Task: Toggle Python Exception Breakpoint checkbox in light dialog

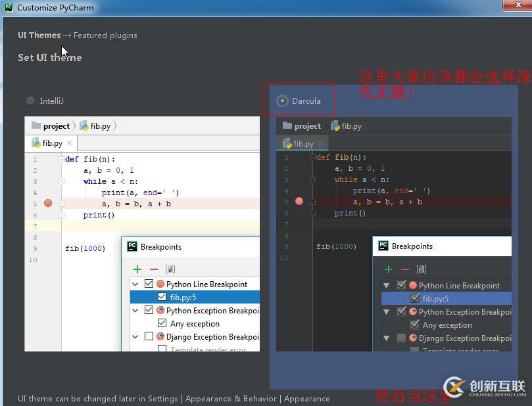Action: coord(149,309)
